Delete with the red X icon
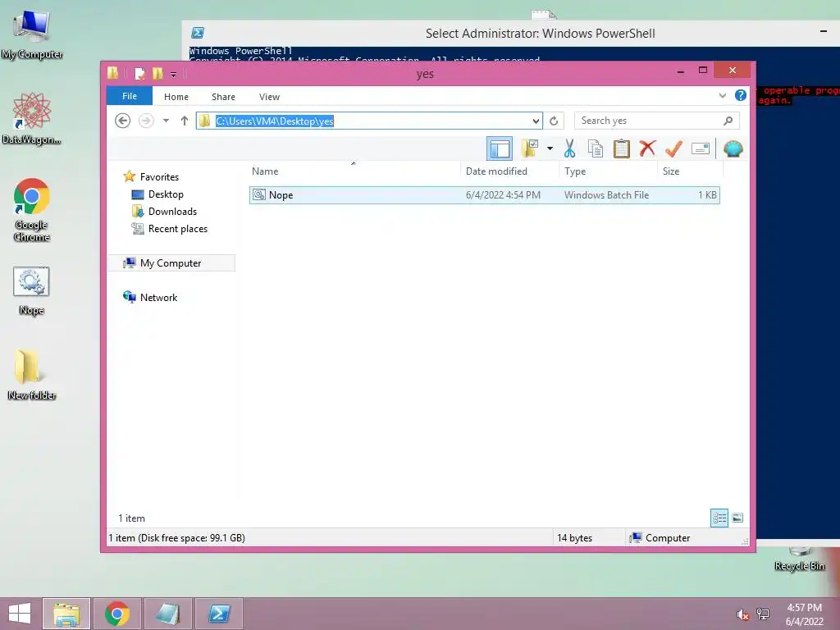 648,148
